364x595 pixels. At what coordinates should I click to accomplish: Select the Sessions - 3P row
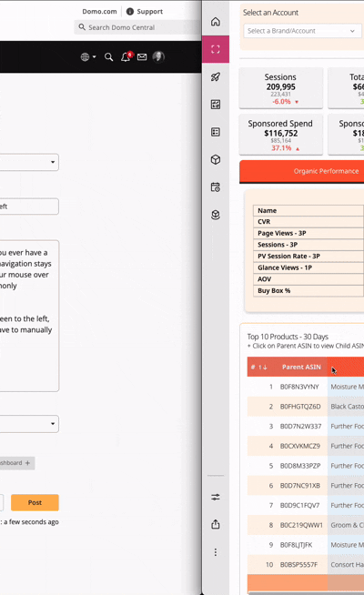pos(308,245)
